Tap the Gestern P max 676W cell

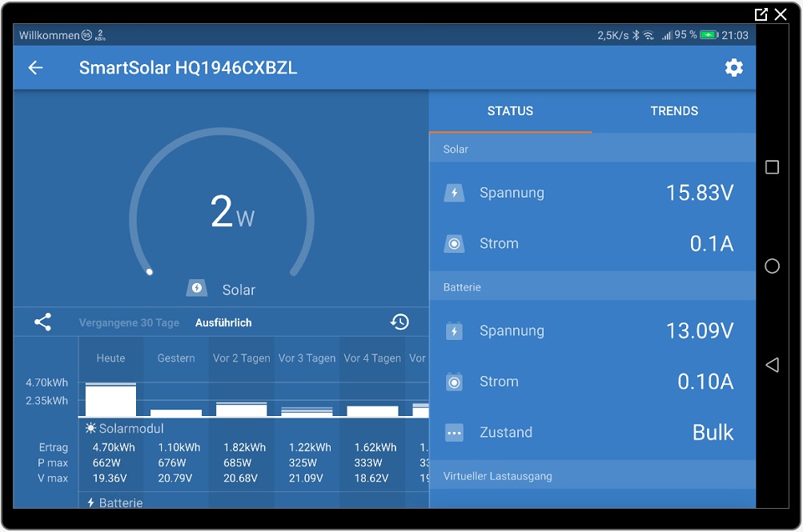pyautogui.click(x=172, y=463)
